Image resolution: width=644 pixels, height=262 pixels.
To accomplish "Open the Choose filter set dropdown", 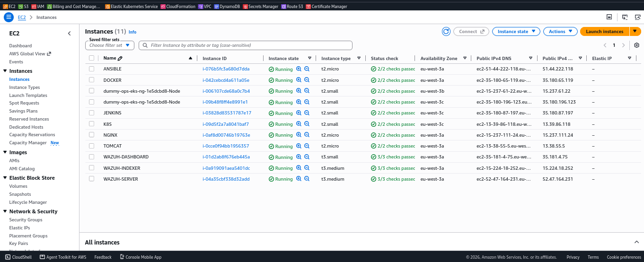I will [110, 45].
